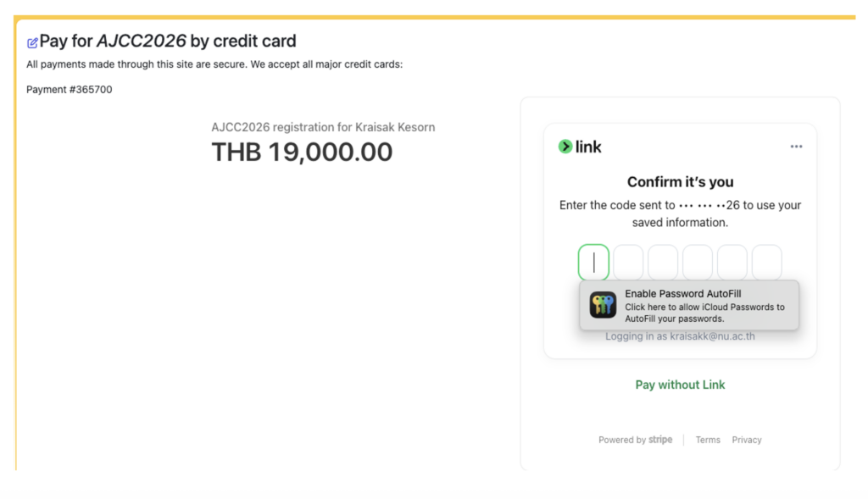
Task: Click the AJCC2026 registration description line
Action: tap(323, 127)
